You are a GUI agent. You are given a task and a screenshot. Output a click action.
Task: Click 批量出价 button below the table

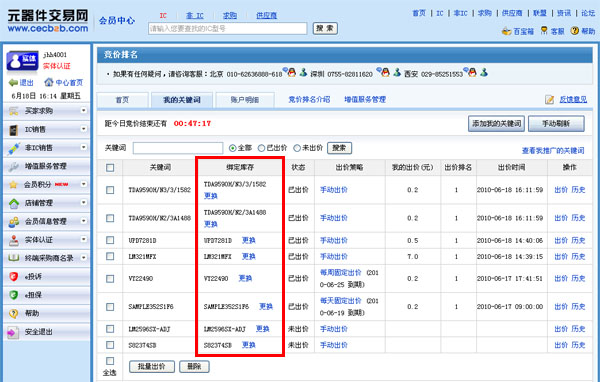pyautogui.click(x=152, y=366)
